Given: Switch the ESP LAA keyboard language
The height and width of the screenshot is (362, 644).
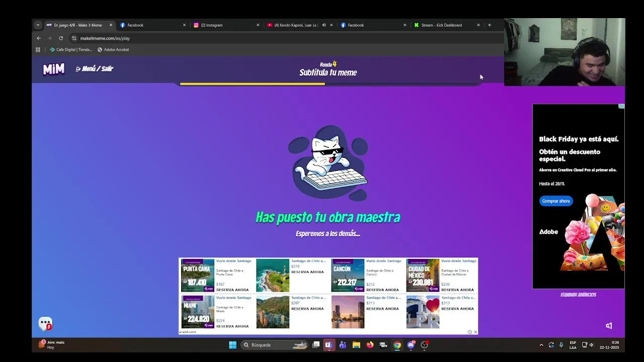Looking at the screenshot, I should tap(573, 345).
